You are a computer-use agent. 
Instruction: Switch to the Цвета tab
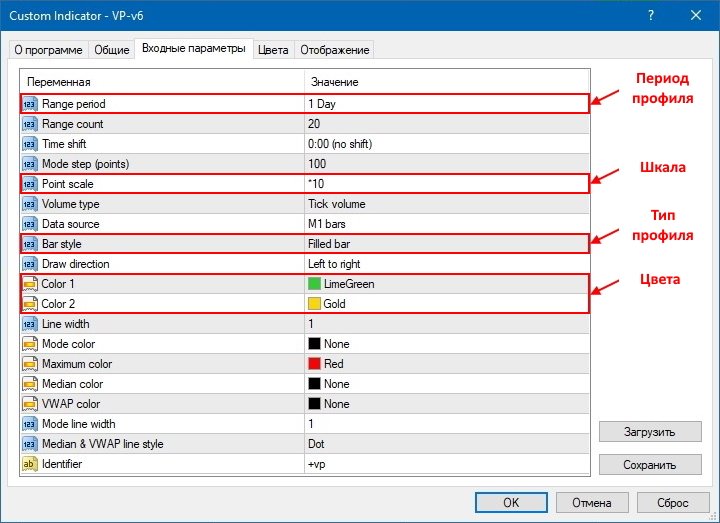[x=273, y=50]
